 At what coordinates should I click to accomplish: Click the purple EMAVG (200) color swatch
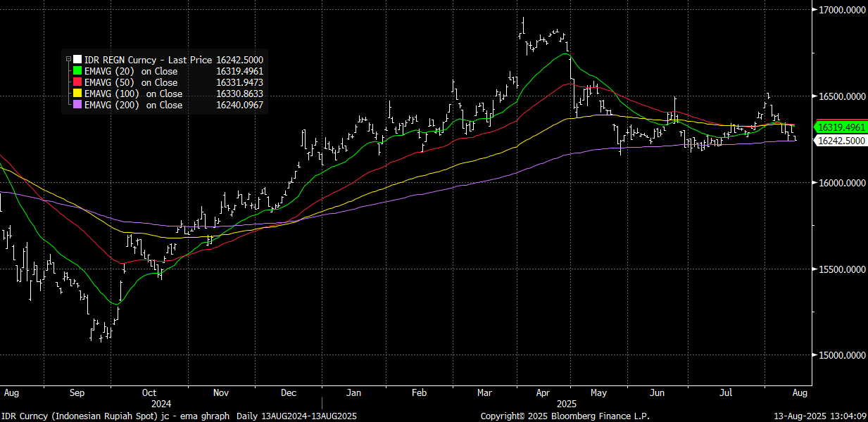77,105
